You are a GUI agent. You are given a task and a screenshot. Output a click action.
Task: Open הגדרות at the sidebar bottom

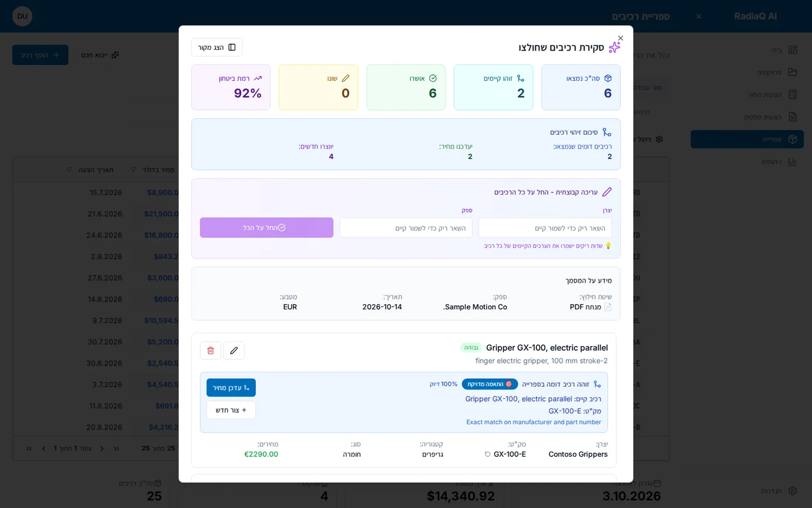[747, 491]
